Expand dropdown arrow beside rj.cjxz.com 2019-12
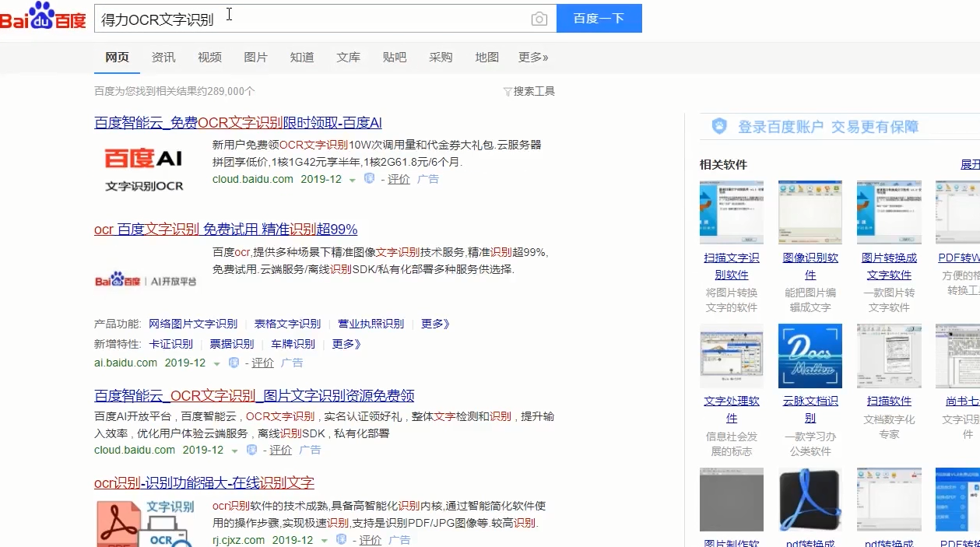Viewport: 980px width, 547px height. (324, 542)
